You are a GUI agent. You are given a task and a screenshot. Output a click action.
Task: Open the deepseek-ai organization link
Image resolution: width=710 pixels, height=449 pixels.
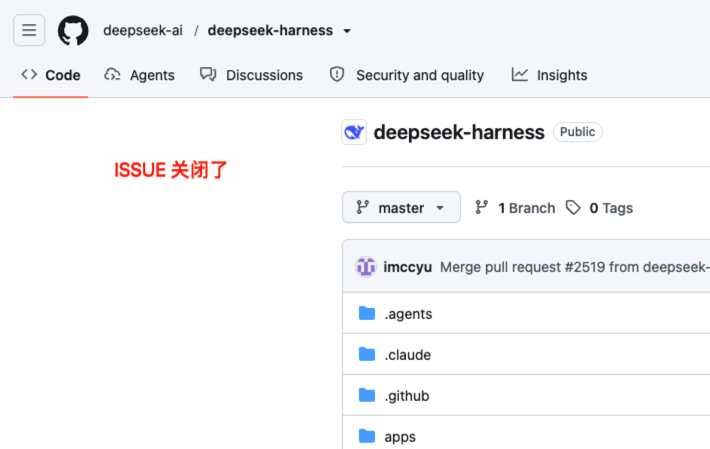click(143, 30)
